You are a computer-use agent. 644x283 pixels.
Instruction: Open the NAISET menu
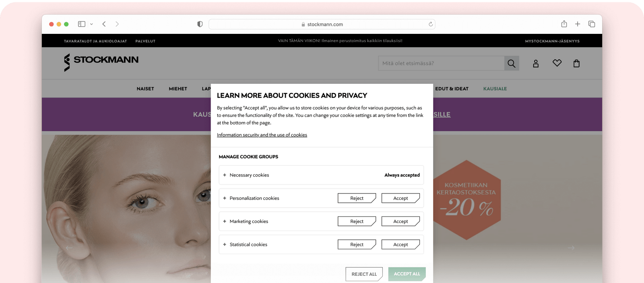point(145,89)
